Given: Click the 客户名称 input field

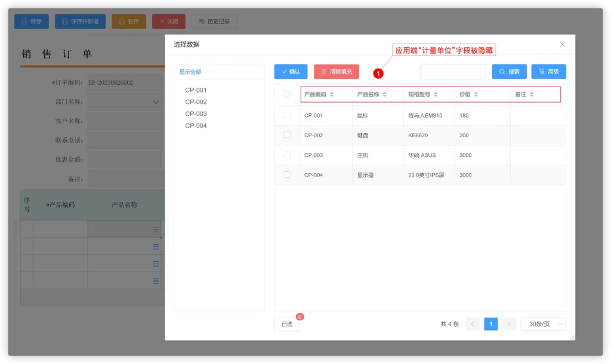Looking at the screenshot, I should point(124,121).
